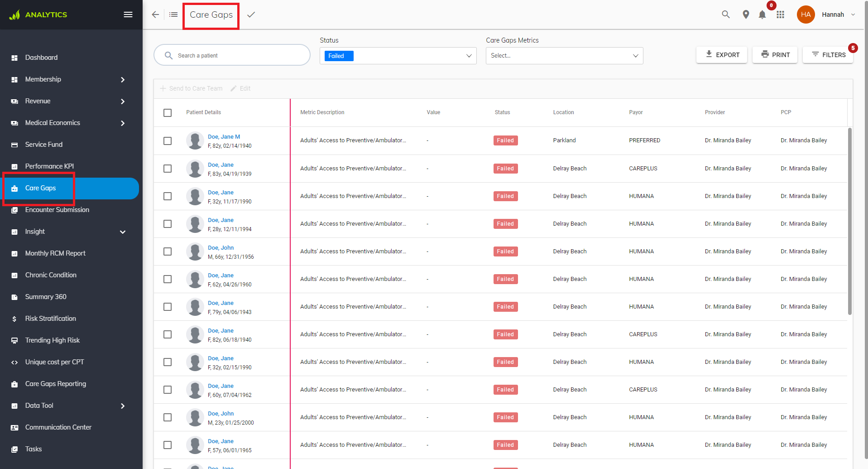Viewport: 868px width, 469px height.
Task: Check the box for Doe, Jane M row
Action: [x=168, y=141]
